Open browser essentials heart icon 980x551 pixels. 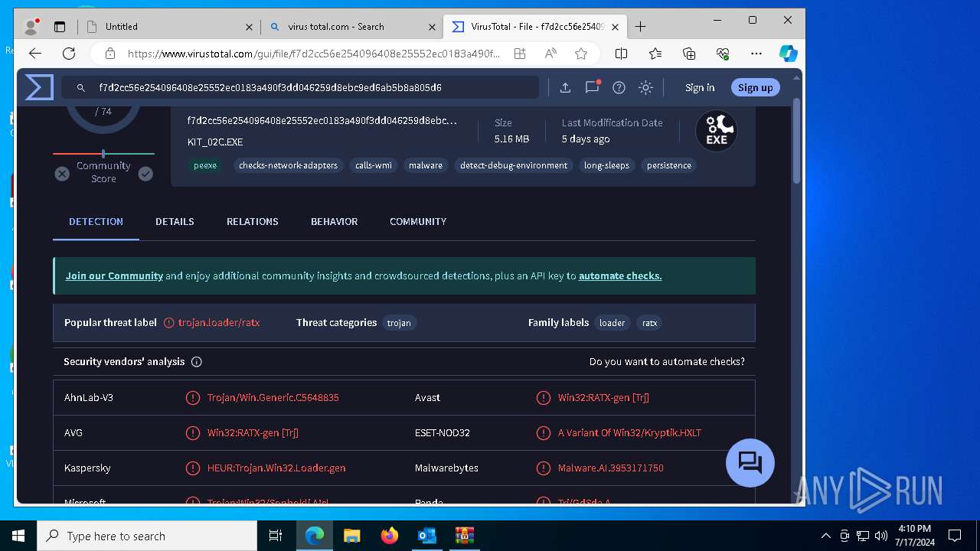click(723, 54)
